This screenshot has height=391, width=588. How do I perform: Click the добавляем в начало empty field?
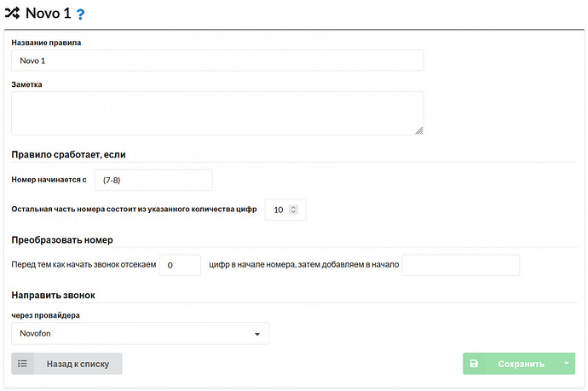461,265
